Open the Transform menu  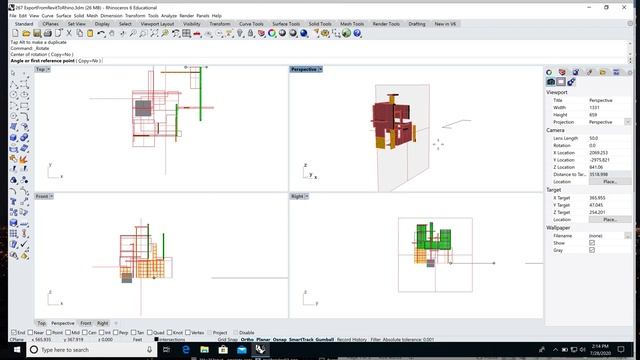135,16
